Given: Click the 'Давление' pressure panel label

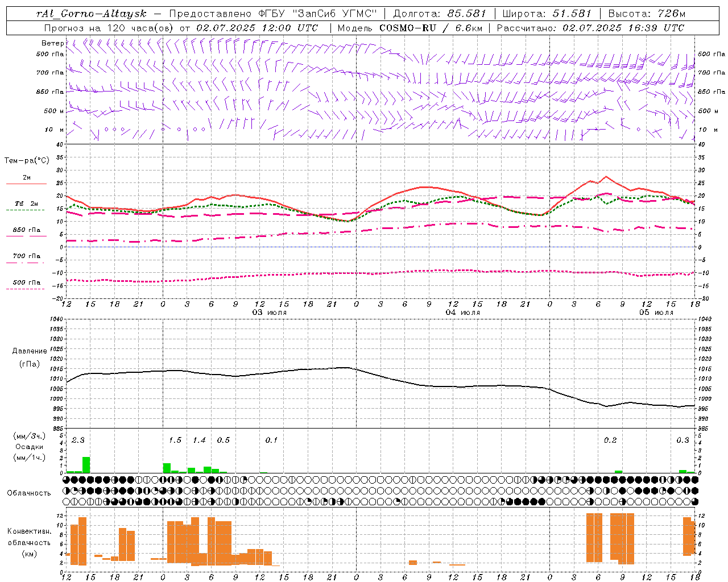Looking at the screenshot, I should tap(29, 351).
